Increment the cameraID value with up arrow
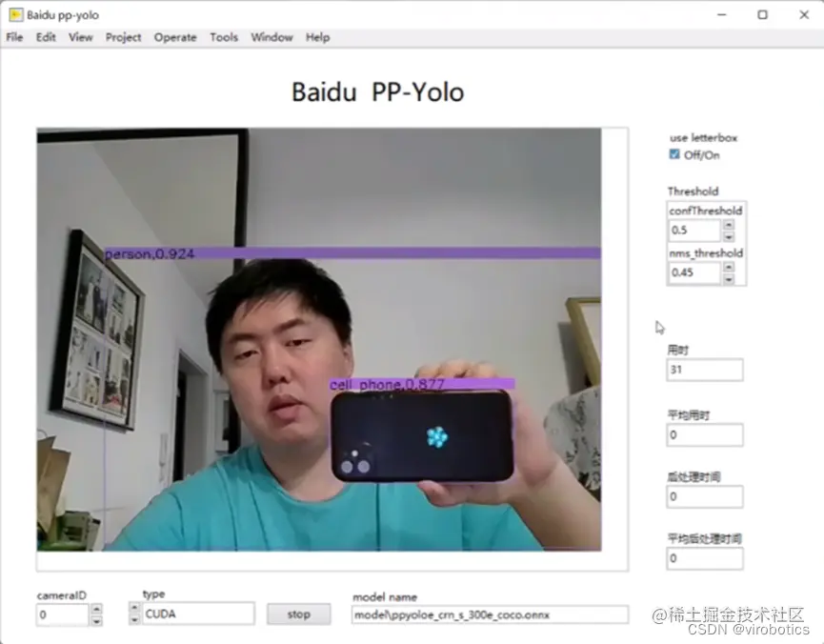824x644 pixels. coord(96,608)
